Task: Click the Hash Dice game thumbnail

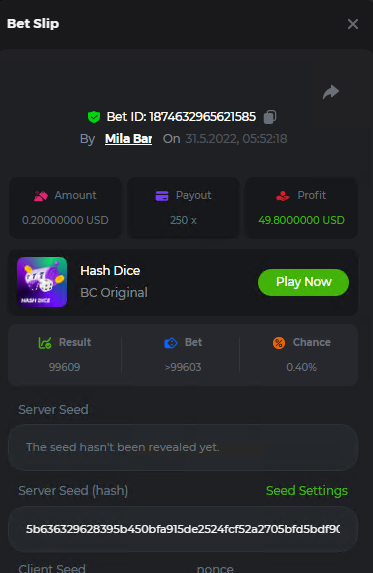Action: coord(42,282)
